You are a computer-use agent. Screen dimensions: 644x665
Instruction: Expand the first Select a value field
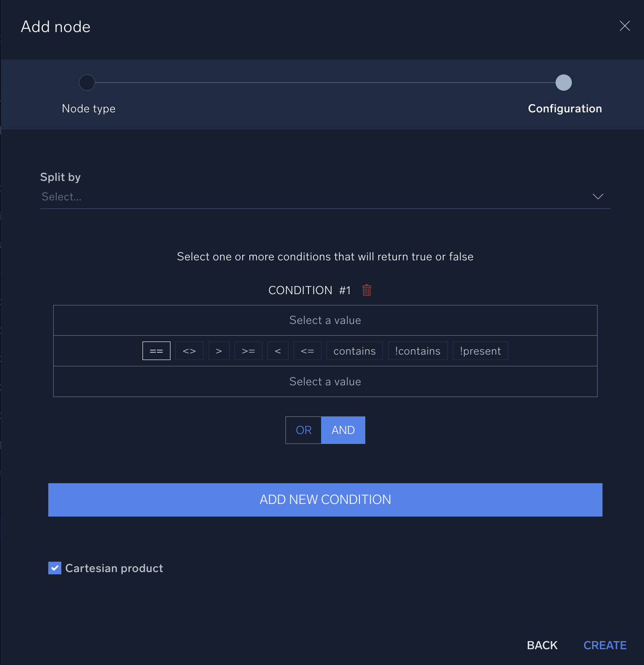click(325, 320)
